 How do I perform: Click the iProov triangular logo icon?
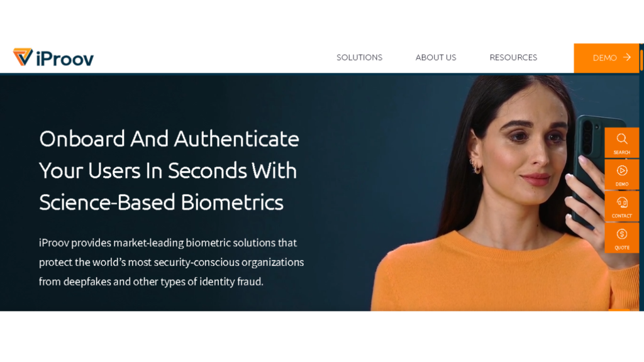tap(23, 57)
